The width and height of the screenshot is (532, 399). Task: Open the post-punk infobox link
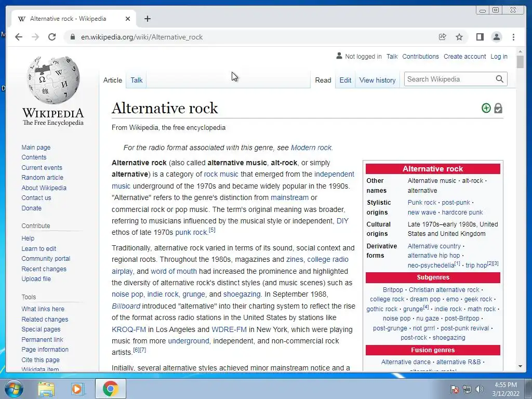tap(456, 202)
